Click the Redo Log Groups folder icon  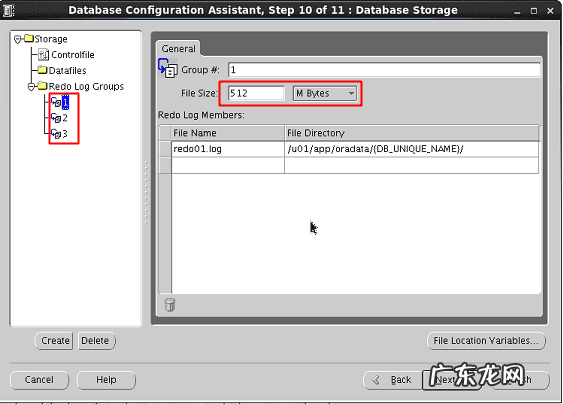[x=43, y=86]
